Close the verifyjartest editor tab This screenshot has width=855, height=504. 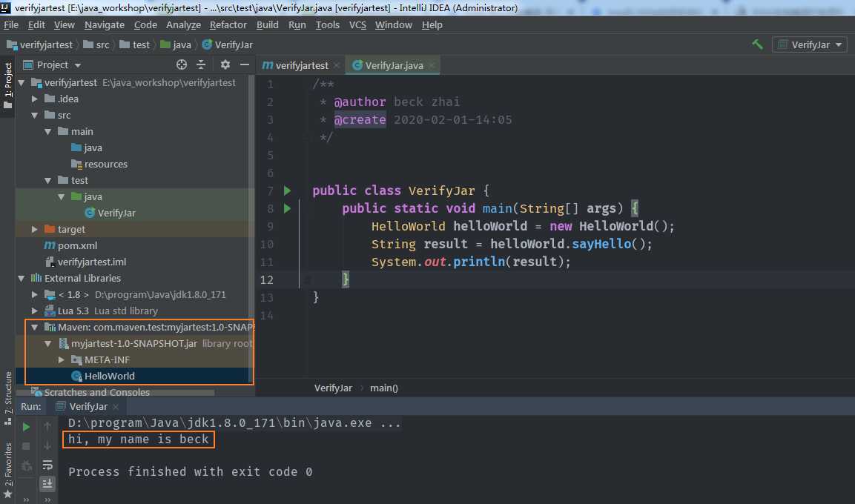pos(337,65)
